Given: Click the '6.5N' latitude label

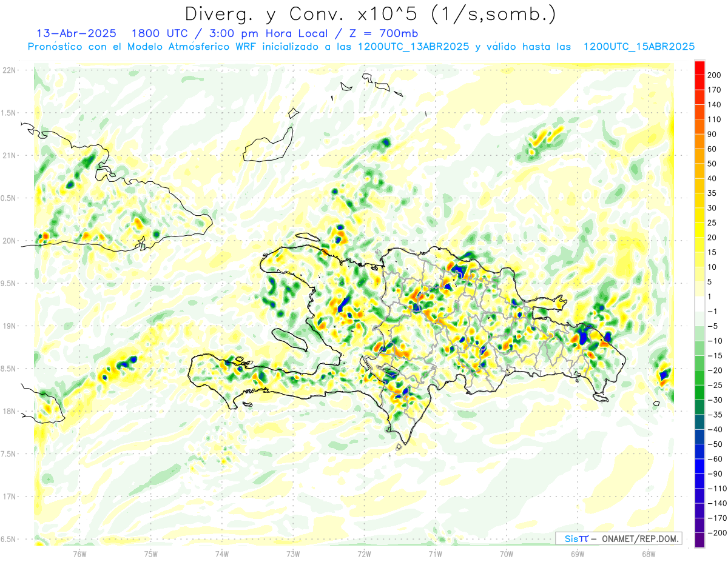Looking at the screenshot, I should coord(8,539).
